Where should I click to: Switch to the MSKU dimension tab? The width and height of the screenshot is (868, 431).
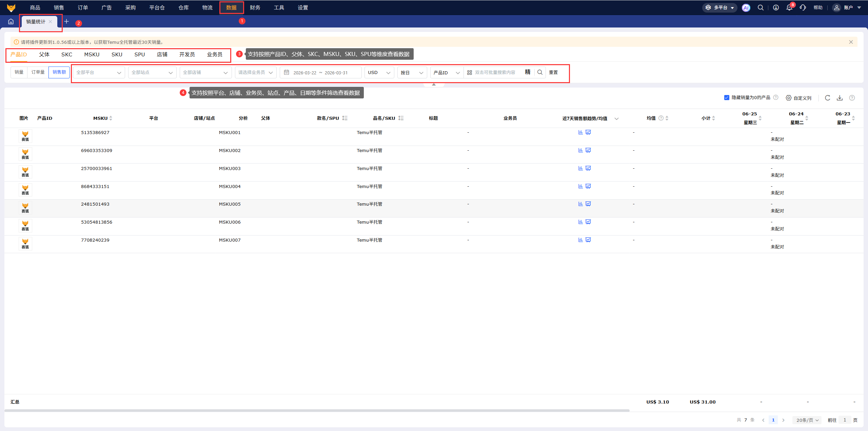point(92,55)
